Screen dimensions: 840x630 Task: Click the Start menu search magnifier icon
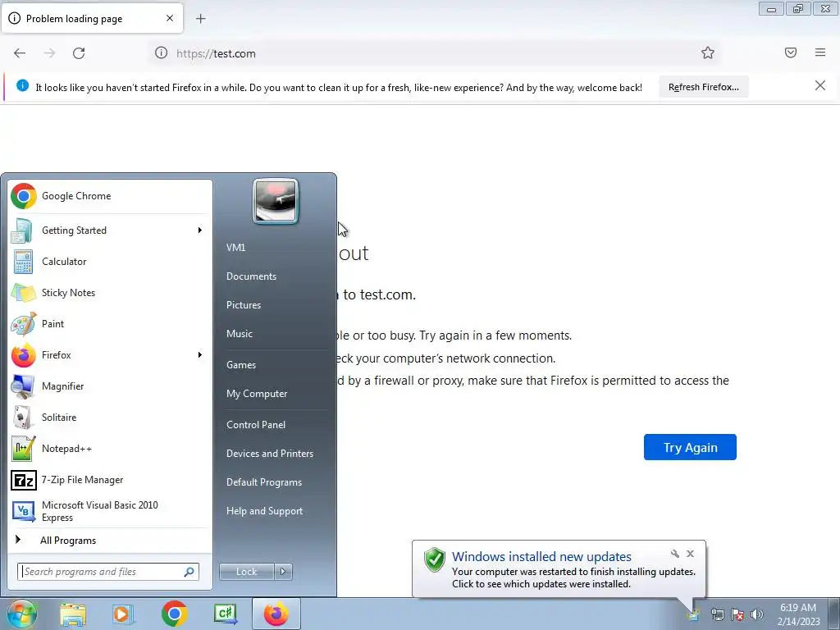[x=189, y=572]
